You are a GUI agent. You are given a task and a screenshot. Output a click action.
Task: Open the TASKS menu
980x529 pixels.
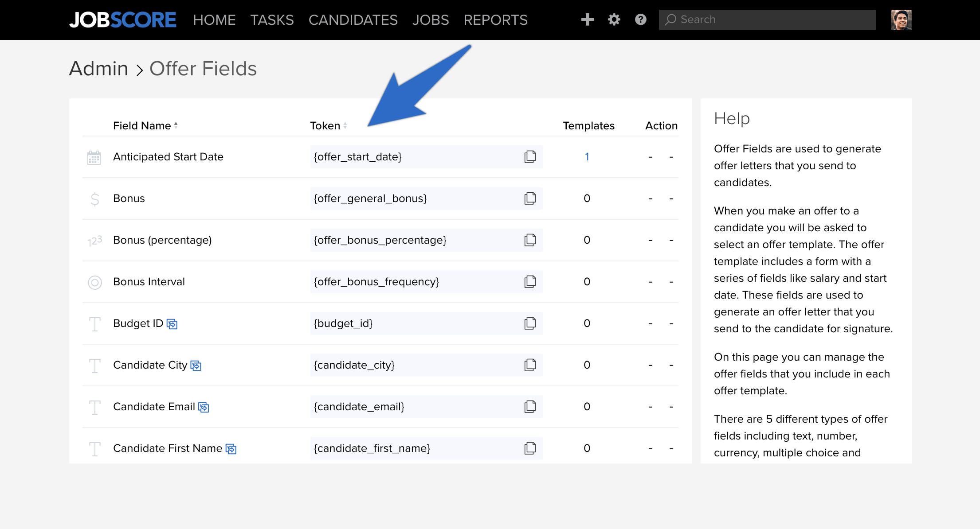272,20
